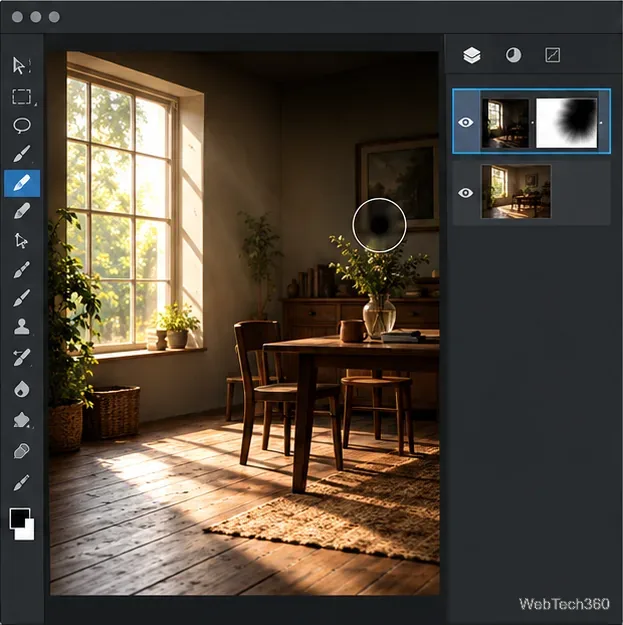Click the highlighted blue active brush tool
Viewport: 623px width, 625px height.
coord(22,183)
